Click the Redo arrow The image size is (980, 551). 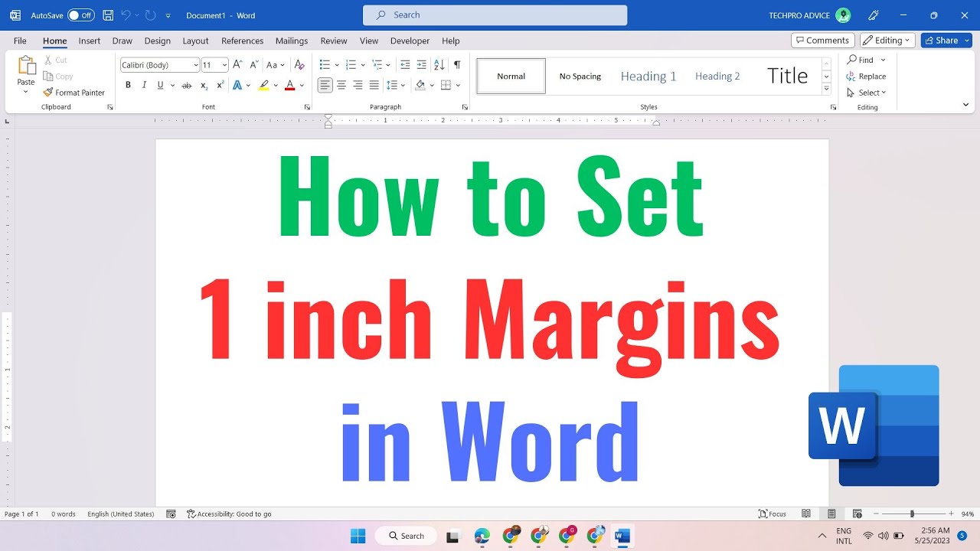[150, 15]
